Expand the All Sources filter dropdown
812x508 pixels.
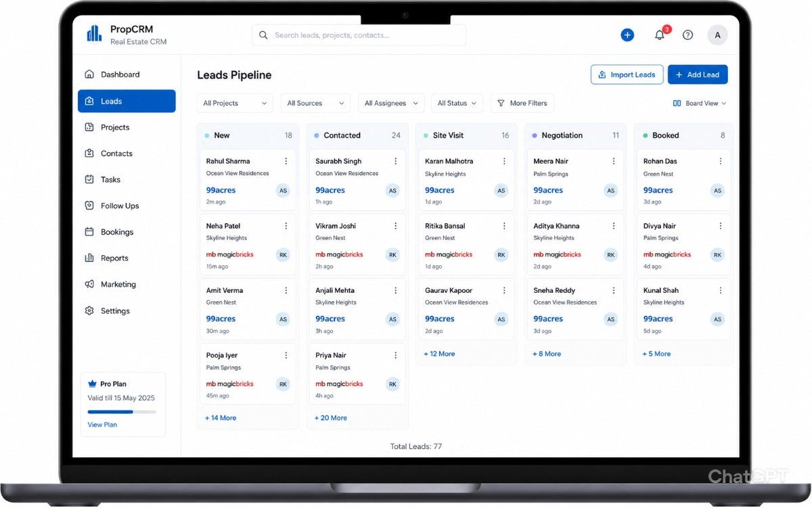coord(315,103)
